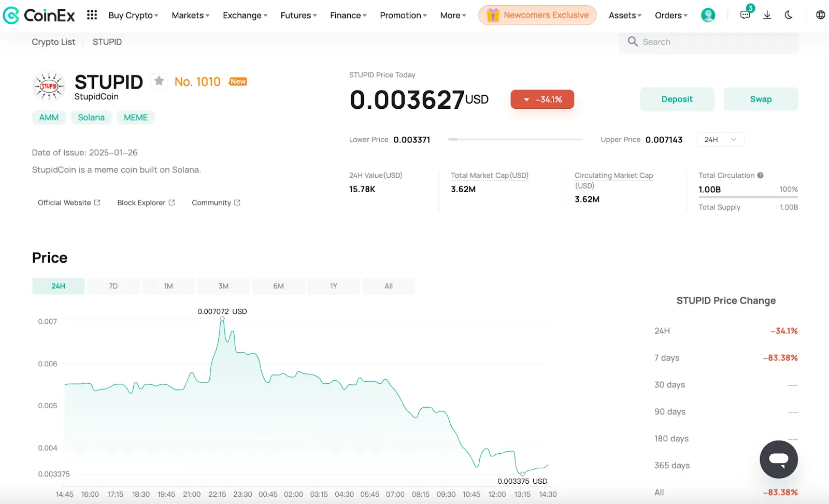The height and width of the screenshot is (504, 829).
Task: Click the download app icon
Action: pyautogui.click(x=767, y=15)
